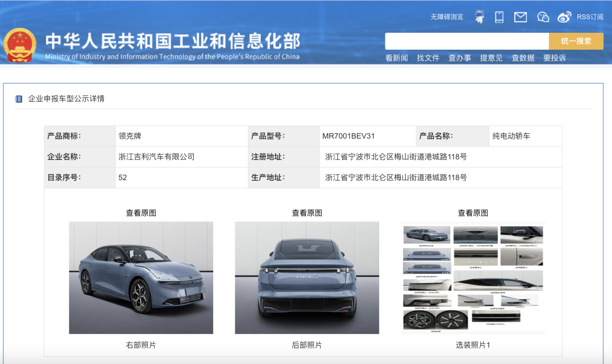The height and width of the screenshot is (364, 612).
Task: Open the 提意见 menu item
Action: point(491,58)
